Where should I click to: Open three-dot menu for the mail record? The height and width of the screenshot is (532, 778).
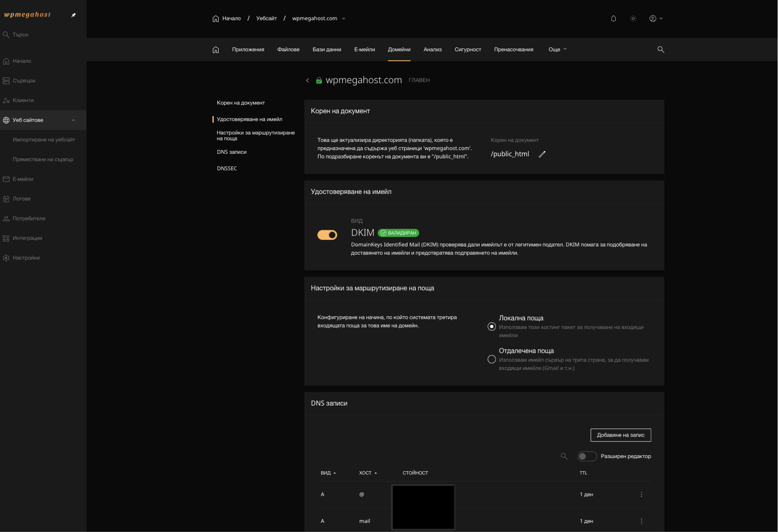(x=642, y=521)
